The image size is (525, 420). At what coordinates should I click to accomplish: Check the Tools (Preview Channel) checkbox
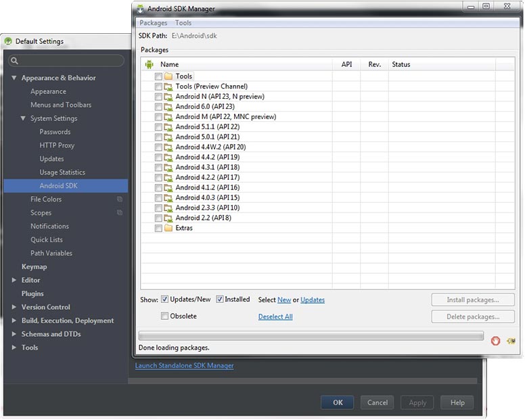(x=158, y=87)
